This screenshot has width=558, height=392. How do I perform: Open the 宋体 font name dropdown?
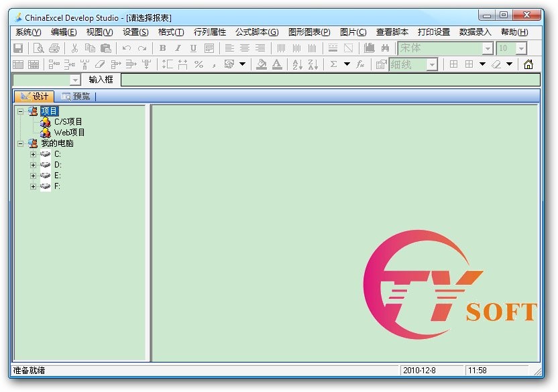point(488,48)
